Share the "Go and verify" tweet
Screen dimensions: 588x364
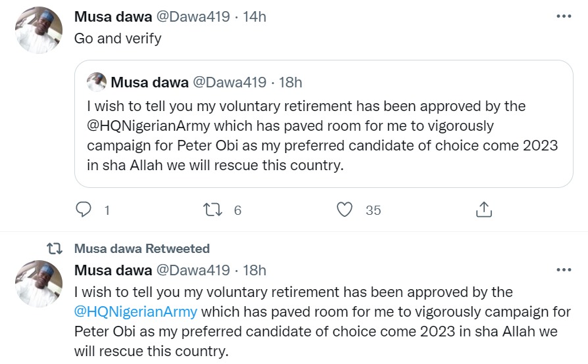483,210
